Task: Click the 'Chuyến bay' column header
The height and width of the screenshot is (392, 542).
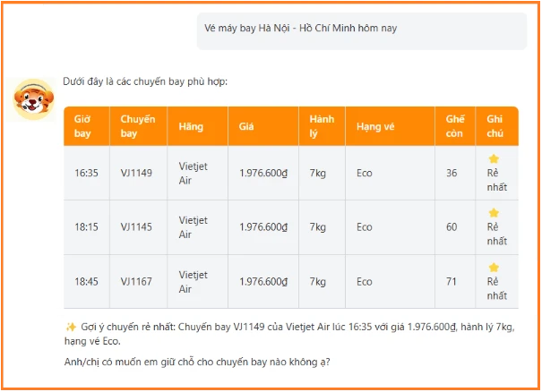Action: tap(138, 126)
